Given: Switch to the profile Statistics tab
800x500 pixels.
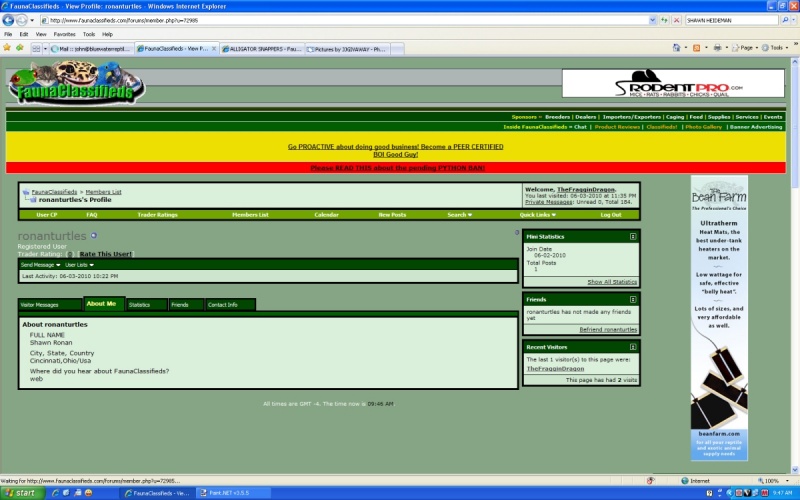Looking at the screenshot, I should pos(146,305).
